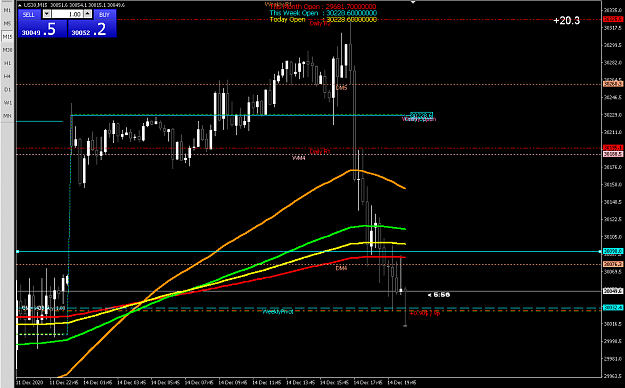Click the 'Today Open' label text
This screenshot has height=388, width=625.
[x=287, y=19]
